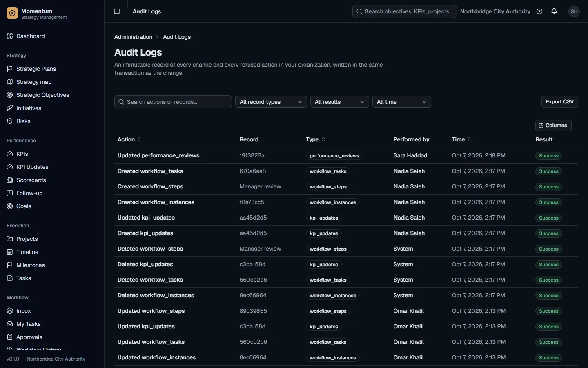Click the Follow-up message icon
This screenshot has width=588, height=368.
tap(10, 193)
